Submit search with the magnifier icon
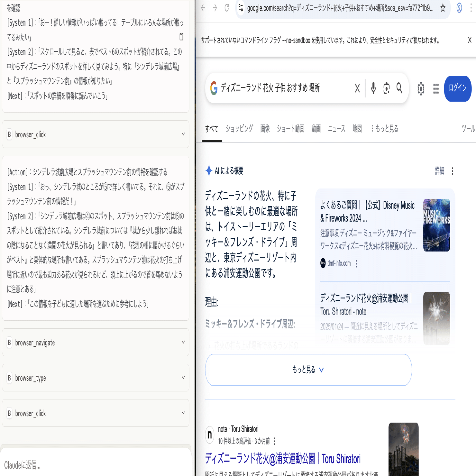Image resolution: width=476 pixels, height=476 pixels. pyautogui.click(x=399, y=88)
